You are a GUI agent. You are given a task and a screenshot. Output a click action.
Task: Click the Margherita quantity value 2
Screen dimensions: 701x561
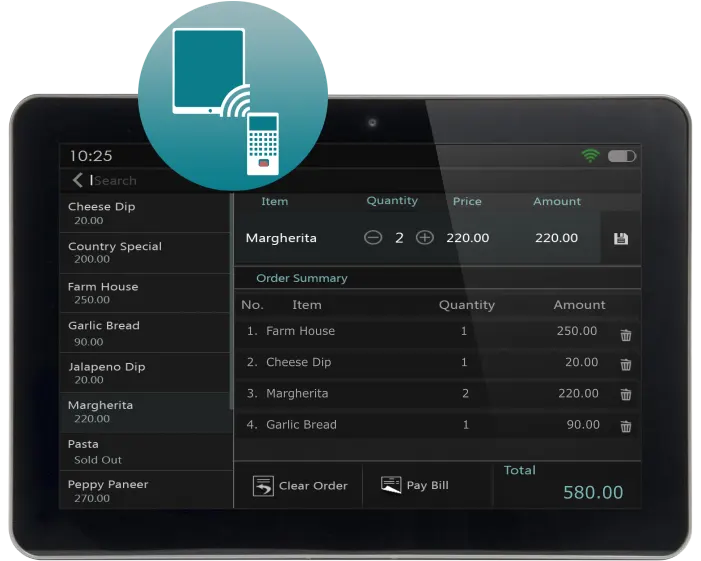tap(399, 238)
